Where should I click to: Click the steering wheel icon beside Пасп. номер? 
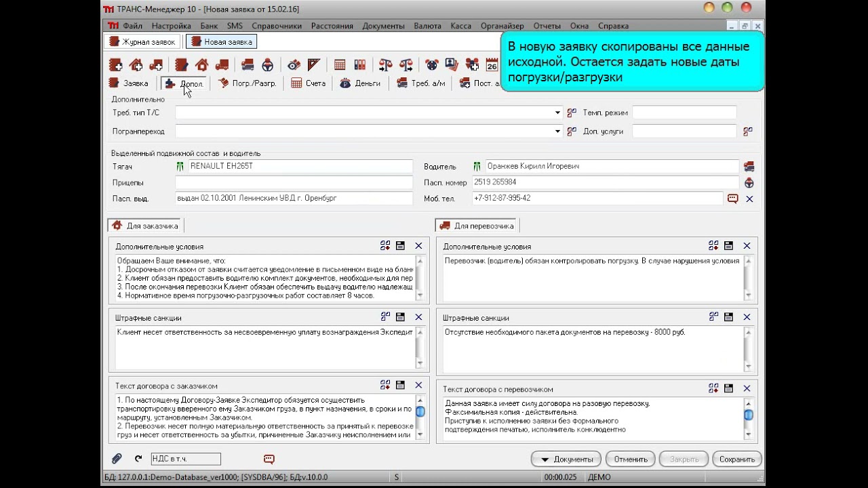(x=749, y=182)
